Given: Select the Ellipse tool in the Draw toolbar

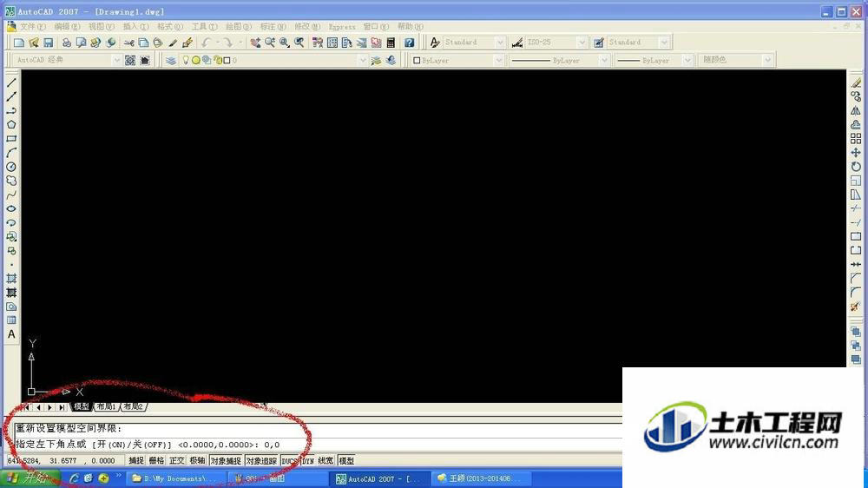Looking at the screenshot, I should coord(11,208).
